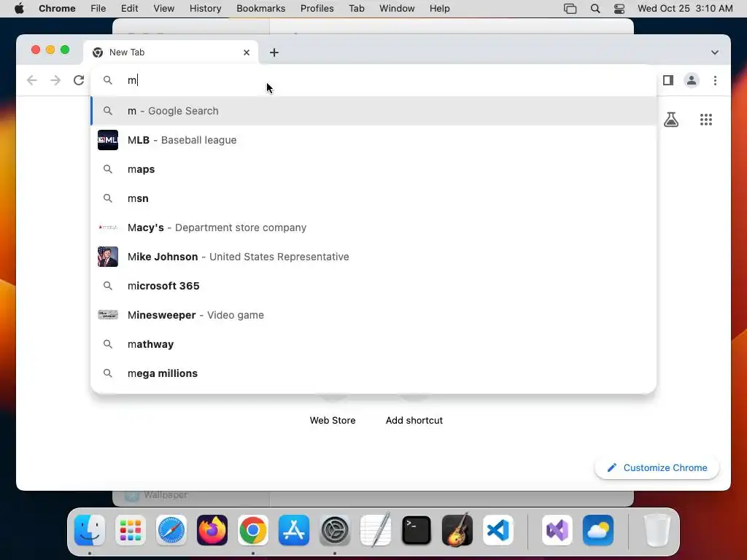Click the Stage Manager menu bar icon
Image resolution: width=747 pixels, height=560 pixels.
tap(570, 9)
